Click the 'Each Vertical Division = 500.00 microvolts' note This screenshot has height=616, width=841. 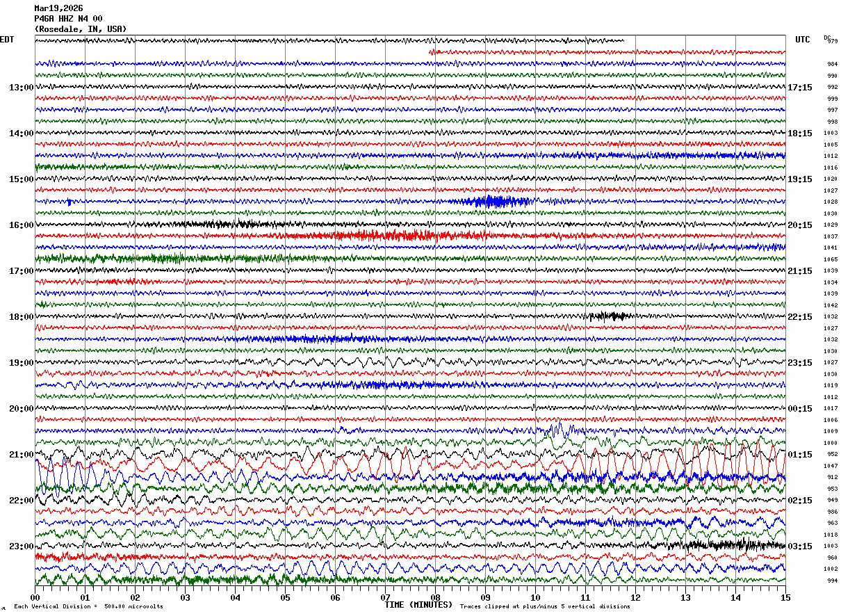coord(88,607)
